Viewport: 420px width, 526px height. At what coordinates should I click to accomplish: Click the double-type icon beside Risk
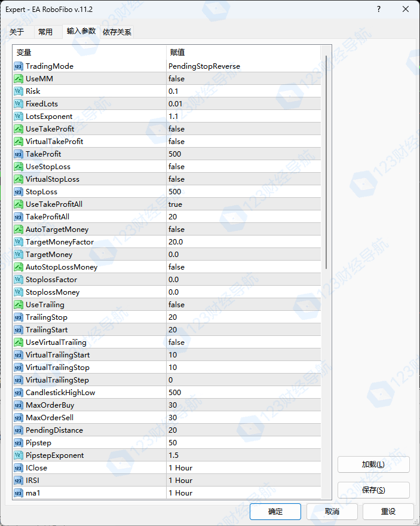(19, 91)
